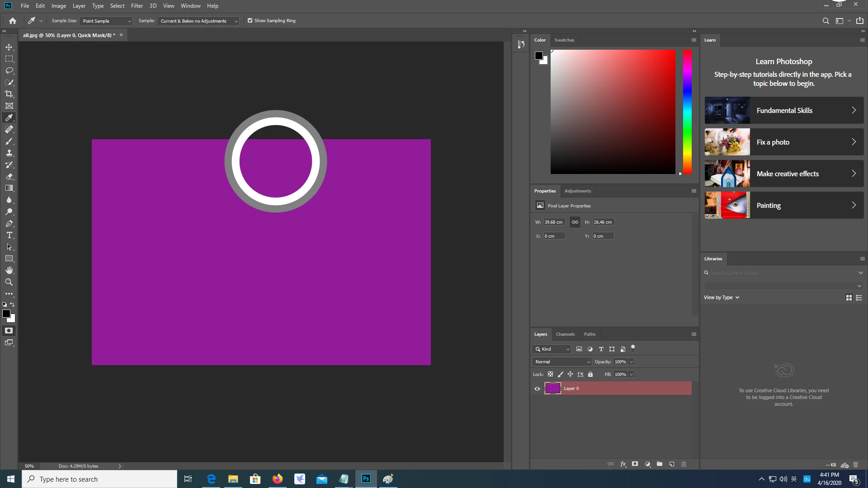Select the Horizontal Type tool
868x488 pixels.
click(9, 235)
